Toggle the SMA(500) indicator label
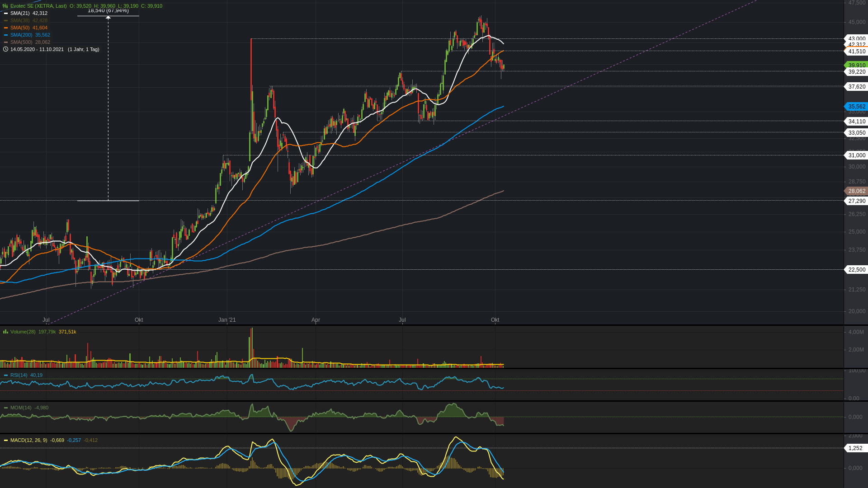Screen dimensions: 868x488 pos(20,42)
